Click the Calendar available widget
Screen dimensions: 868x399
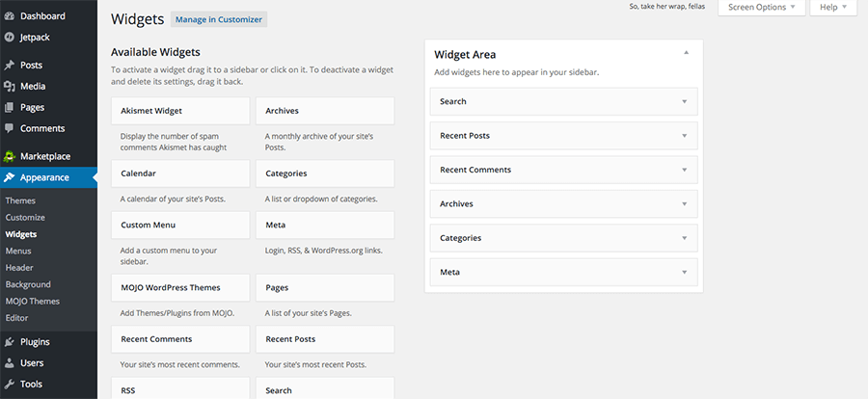pos(180,173)
